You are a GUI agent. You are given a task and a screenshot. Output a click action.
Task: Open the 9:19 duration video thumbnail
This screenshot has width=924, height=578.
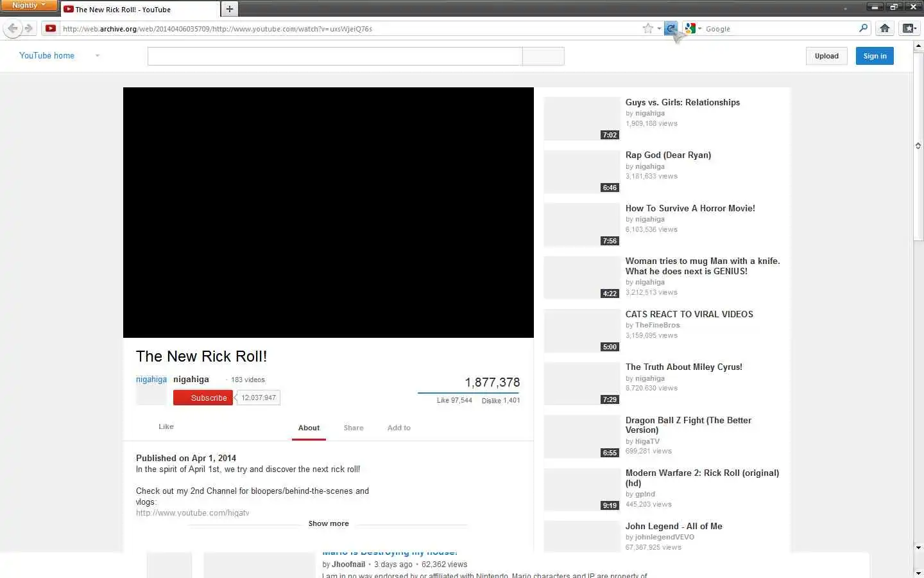(x=582, y=489)
